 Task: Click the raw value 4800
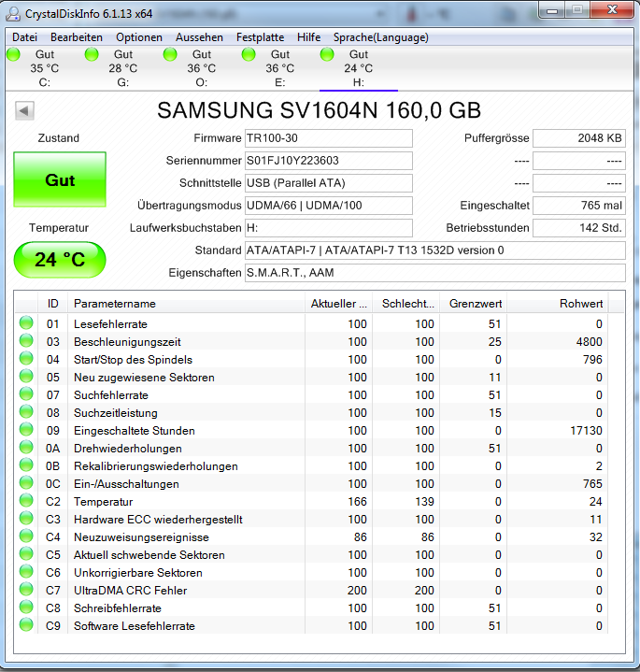[x=589, y=342]
